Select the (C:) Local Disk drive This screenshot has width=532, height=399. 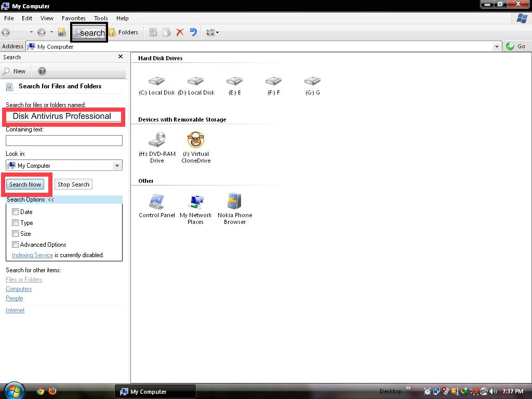coord(157,86)
